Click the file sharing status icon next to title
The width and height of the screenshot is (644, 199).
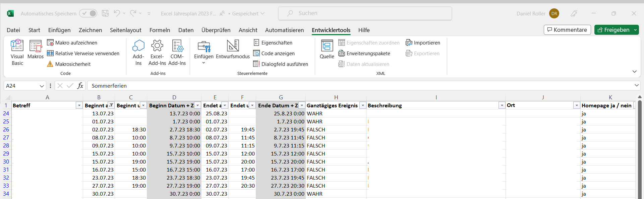[222, 14]
